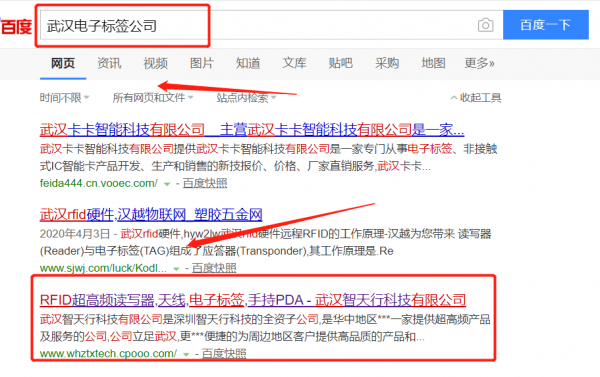Screen dimensions: 600x377
Task: Open the RFID超高频读写器 武汉智天行科技 result
Action: click(x=253, y=300)
